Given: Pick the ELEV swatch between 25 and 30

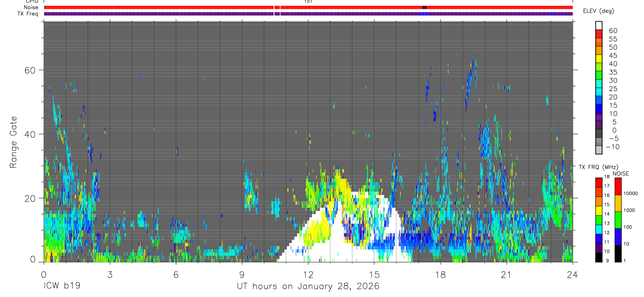Looking at the screenshot, I should click(599, 84).
